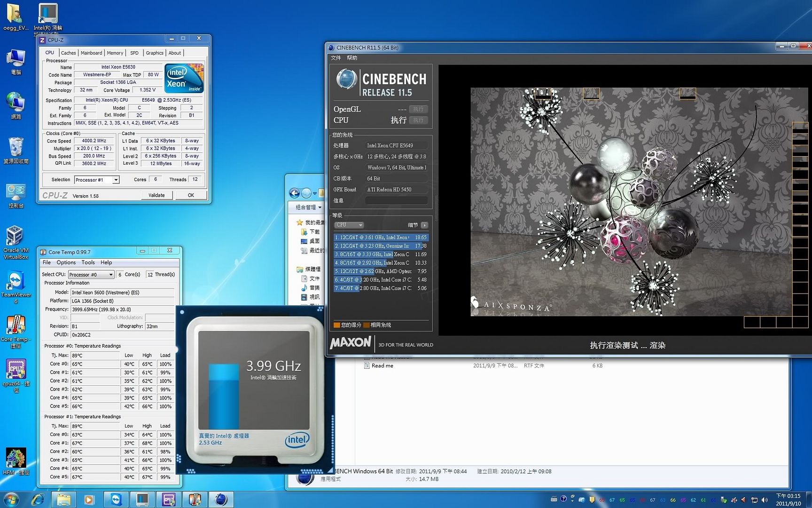Open the Select CPU dropdown in Core Temp
The height and width of the screenshot is (508, 812).
point(91,275)
